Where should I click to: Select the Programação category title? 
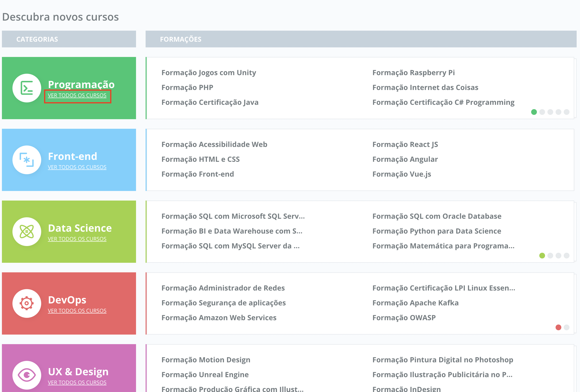[x=81, y=84]
